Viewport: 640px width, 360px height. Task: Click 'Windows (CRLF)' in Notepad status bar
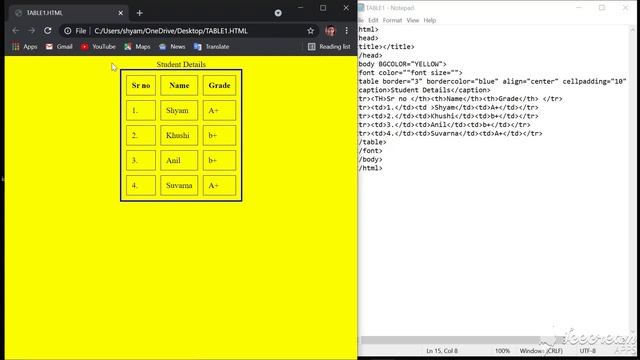pos(541,351)
